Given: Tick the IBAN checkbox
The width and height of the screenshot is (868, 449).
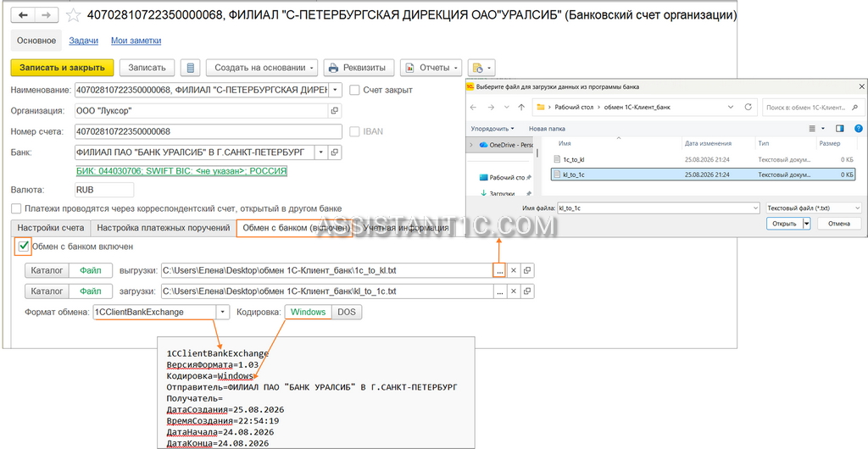Looking at the screenshot, I should point(355,131).
